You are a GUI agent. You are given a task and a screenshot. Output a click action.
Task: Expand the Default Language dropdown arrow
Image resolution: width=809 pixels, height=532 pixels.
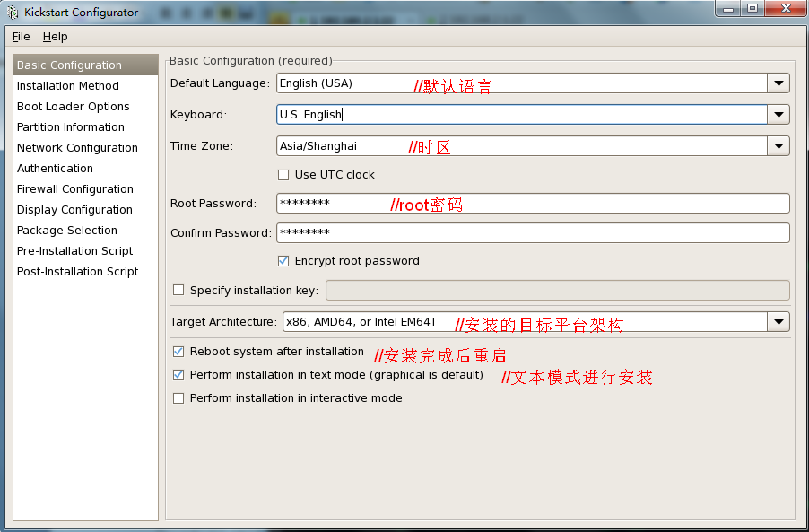[x=779, y=83]
